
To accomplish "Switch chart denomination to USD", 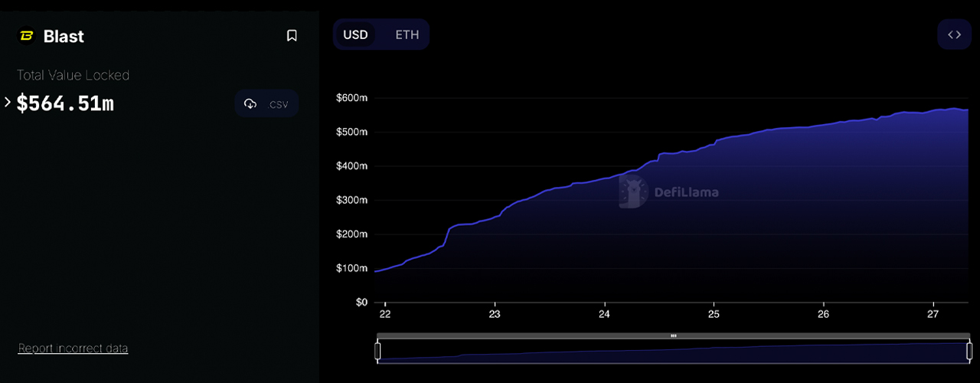I will click(x=355, y=34).
